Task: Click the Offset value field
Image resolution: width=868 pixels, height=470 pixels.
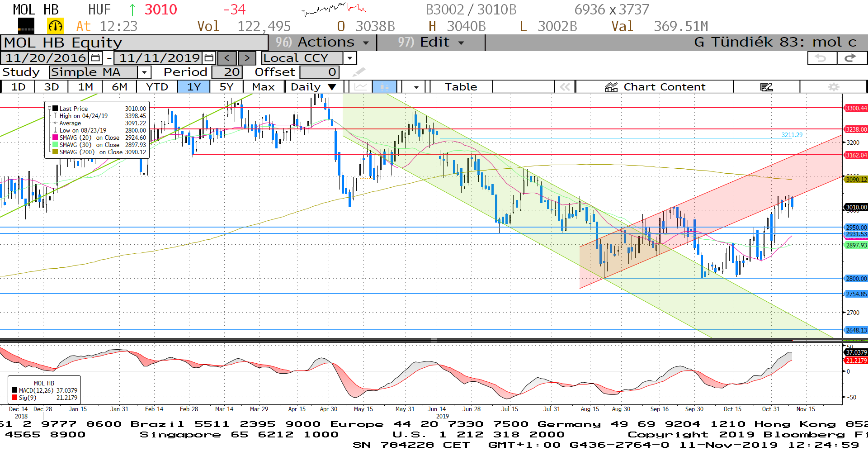Action: pyautogui.click(x=319, y=72)
